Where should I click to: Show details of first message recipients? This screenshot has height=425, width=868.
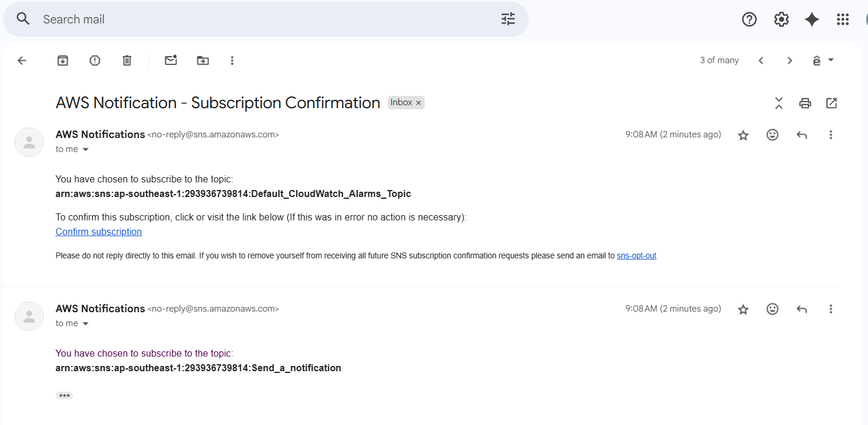[x=85, y=150]
